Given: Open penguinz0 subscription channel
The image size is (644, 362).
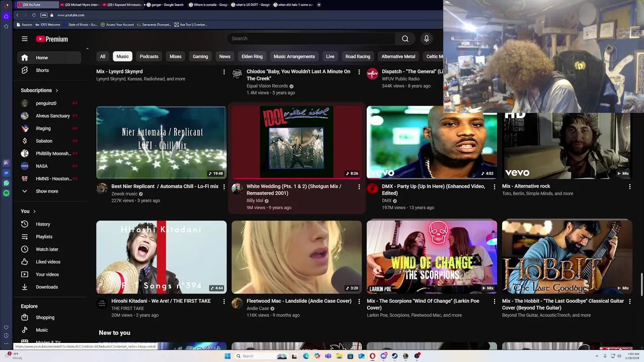Looking at the screenshot, I should 49,104.
